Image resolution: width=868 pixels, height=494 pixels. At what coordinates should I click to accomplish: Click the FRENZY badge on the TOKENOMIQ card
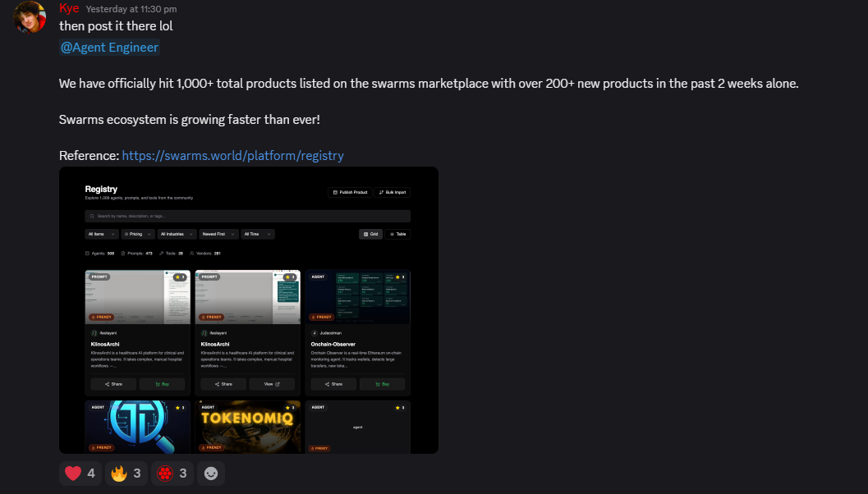click(211, 447)
